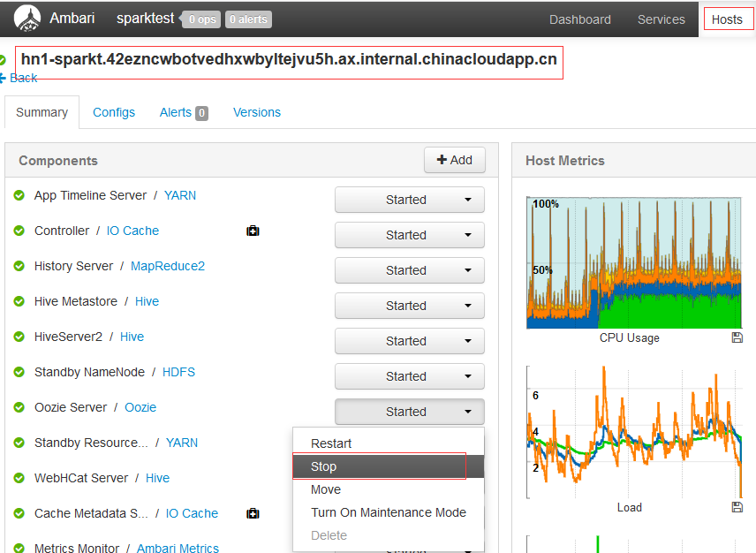
Task: Choose Restart in the context menu
Action: click(x=331, y=443)
